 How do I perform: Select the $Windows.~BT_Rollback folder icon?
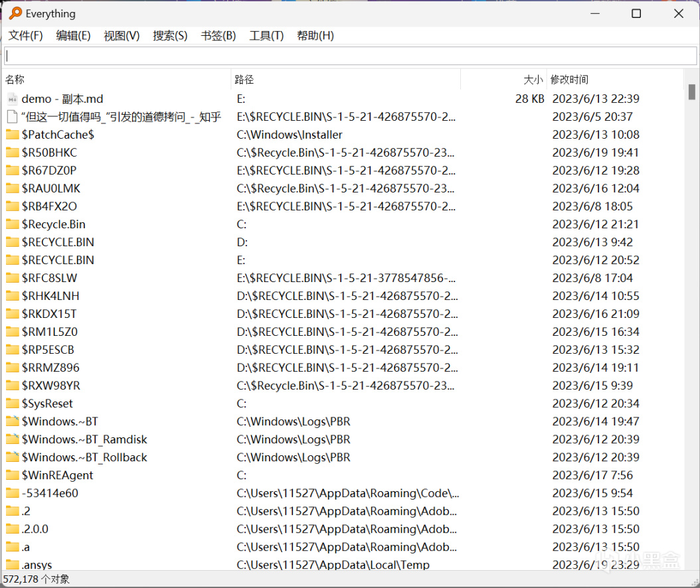tap(13, 457)
